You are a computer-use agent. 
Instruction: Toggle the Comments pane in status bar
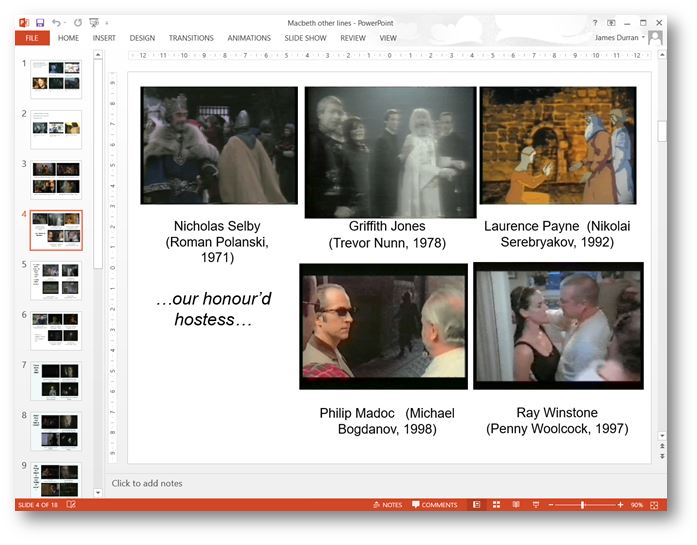[434, 505]
